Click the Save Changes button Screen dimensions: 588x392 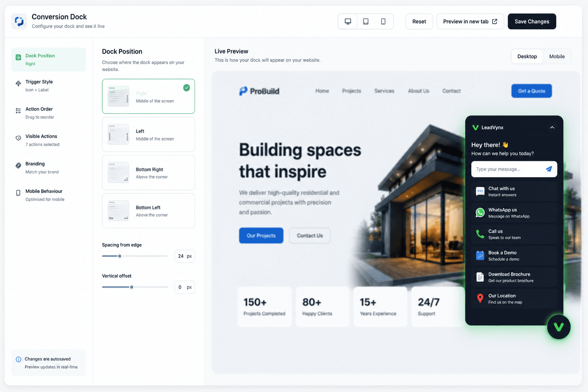point(532,21)
